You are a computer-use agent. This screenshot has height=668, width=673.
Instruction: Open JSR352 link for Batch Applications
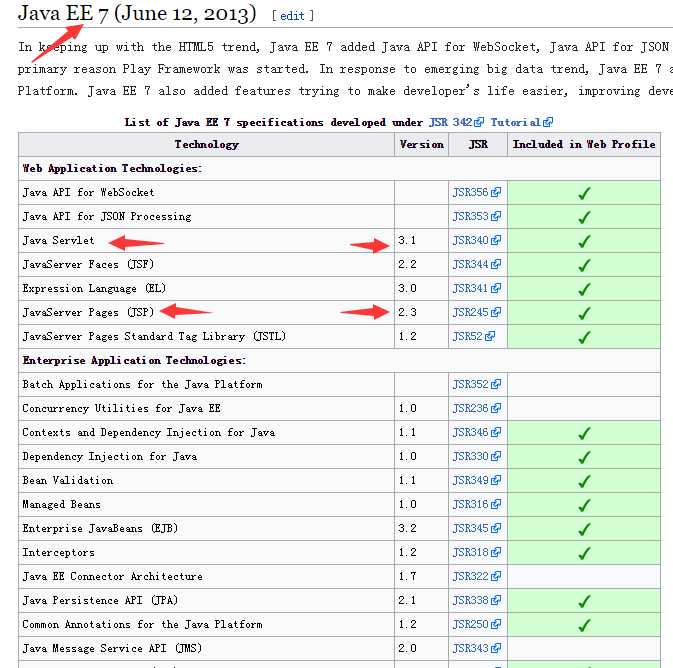(x=470, y=385)
